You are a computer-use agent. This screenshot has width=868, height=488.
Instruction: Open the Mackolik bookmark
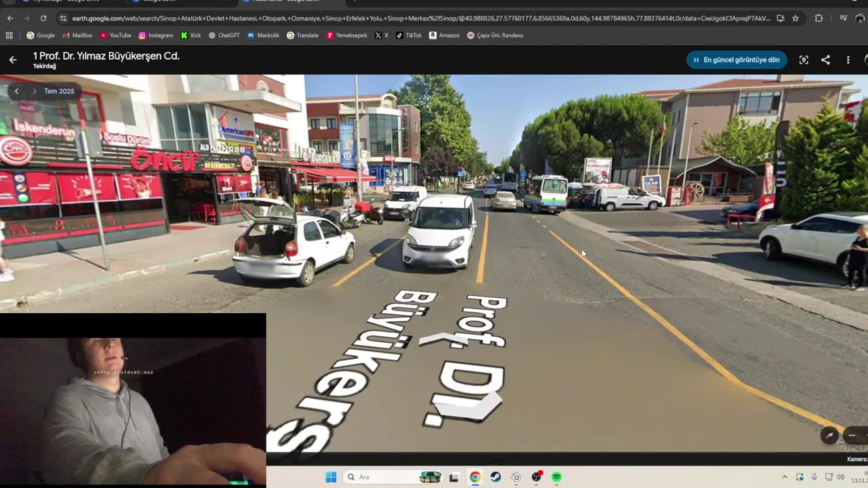(263, 35)
